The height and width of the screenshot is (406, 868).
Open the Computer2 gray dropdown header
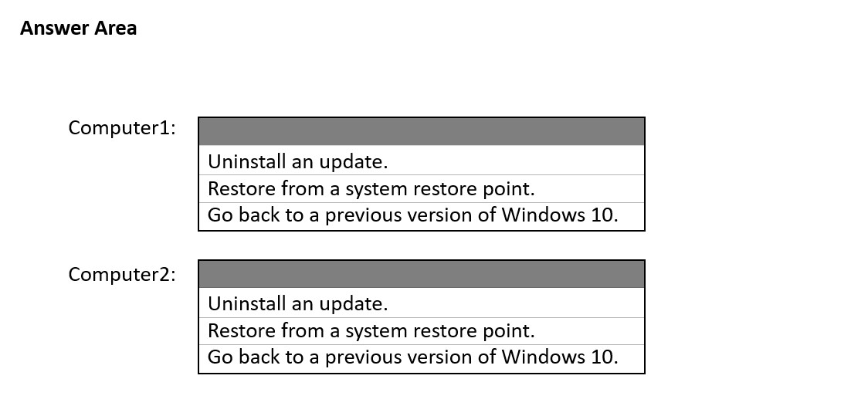(422, 274)
